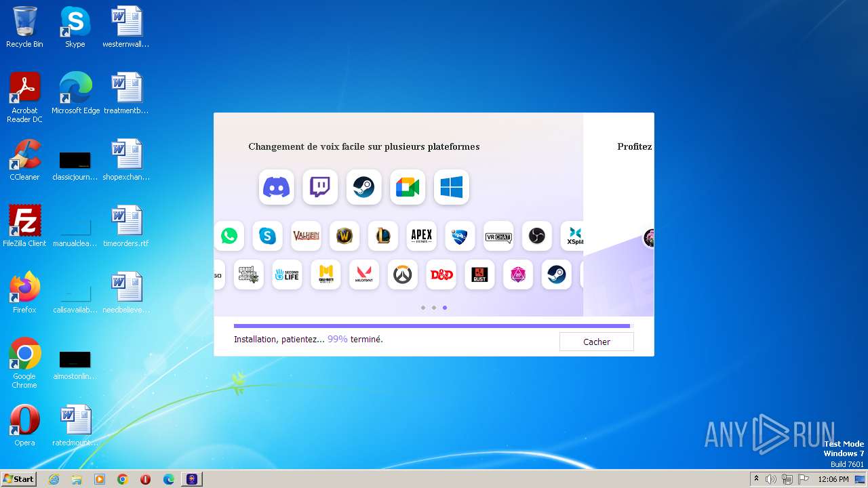Click the voice changer installer taskbar button
This screenshot has height=488, width=868.
click(x=192, y=479)
